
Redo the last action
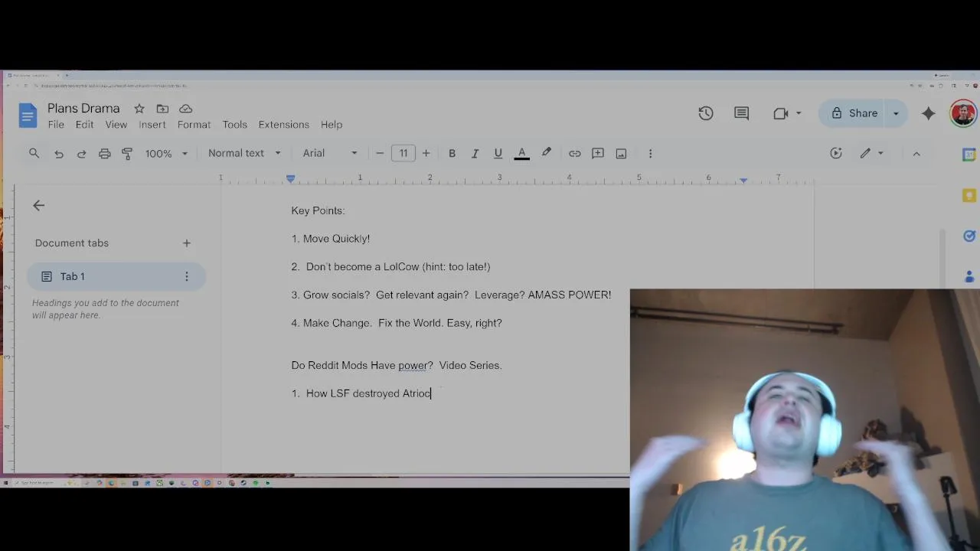[x=81, y=154]
